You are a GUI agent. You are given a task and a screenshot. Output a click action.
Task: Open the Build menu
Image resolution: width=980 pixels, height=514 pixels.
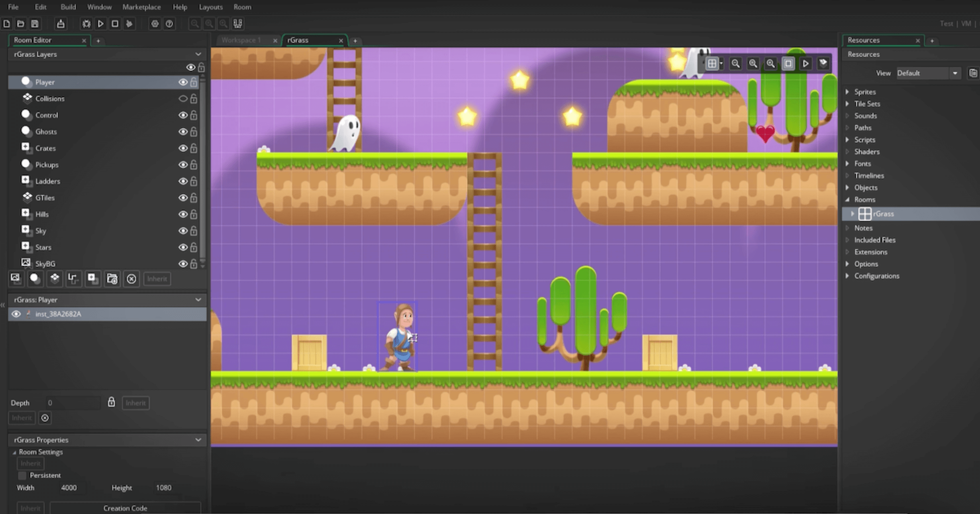(68, 7)
